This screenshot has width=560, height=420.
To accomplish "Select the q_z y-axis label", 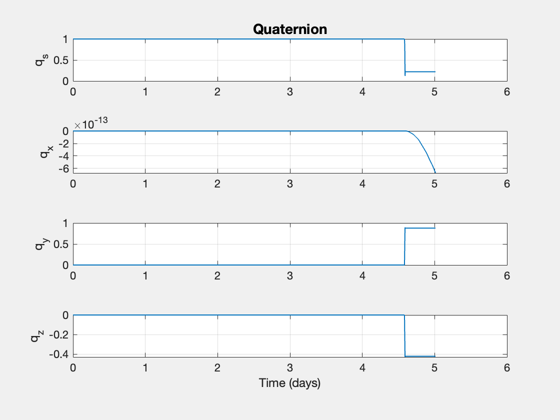I will coord(37,336).
